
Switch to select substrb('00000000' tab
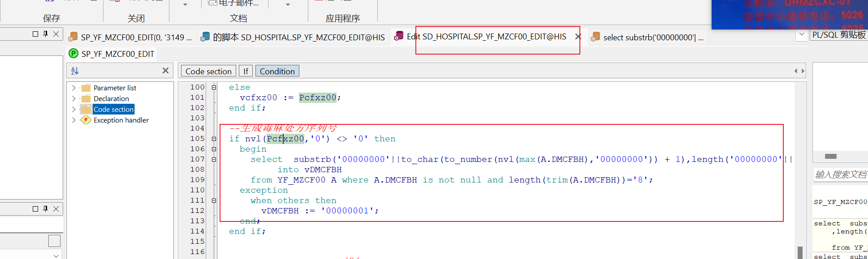coord(648,37)
